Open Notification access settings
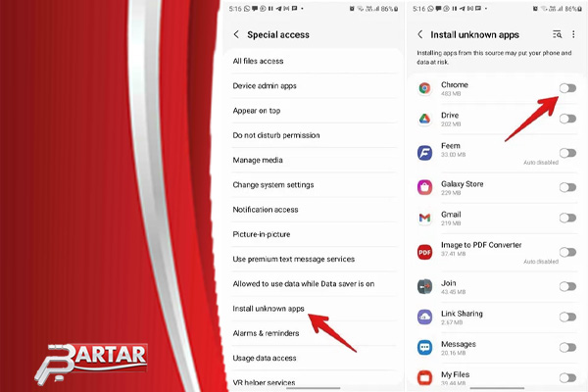Viewport: 588px width, 392px height. 265,210
